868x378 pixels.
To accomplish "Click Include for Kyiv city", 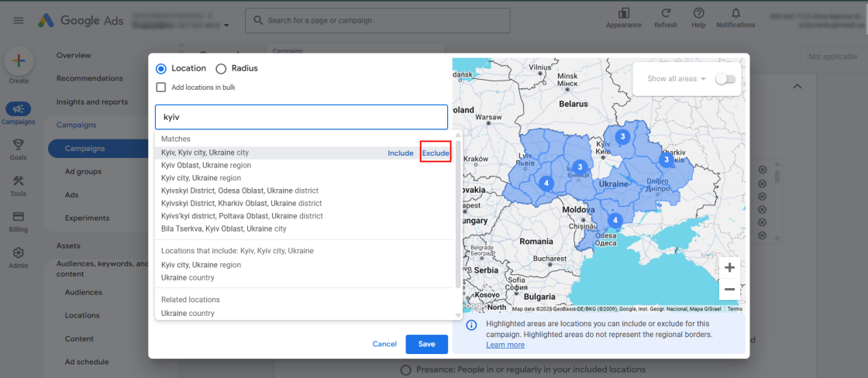I will (400, 153).
